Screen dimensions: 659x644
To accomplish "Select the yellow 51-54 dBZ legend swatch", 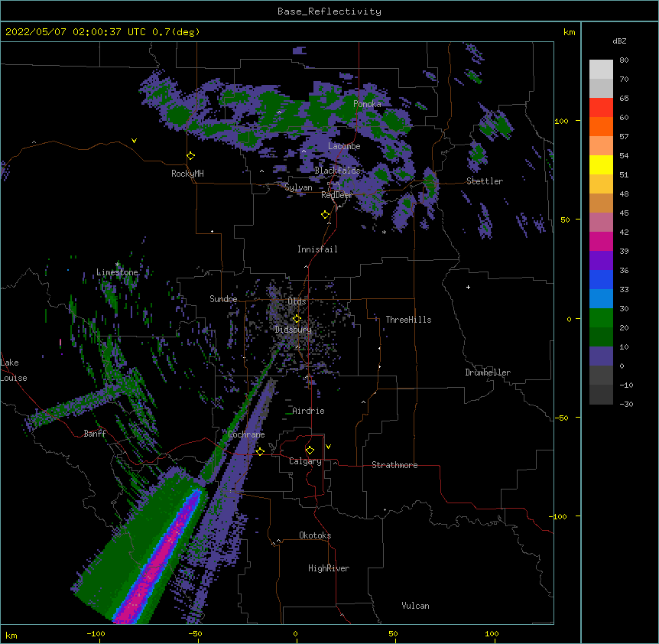I will (601, 165).
